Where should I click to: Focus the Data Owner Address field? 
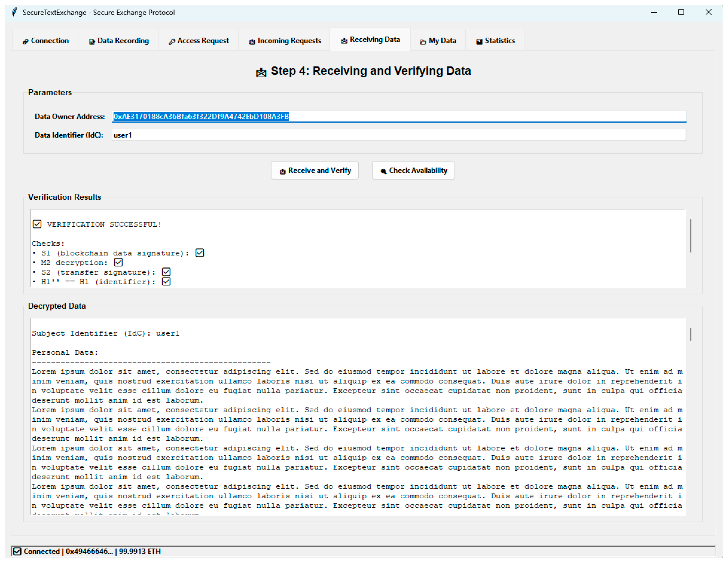click(399, 116)
